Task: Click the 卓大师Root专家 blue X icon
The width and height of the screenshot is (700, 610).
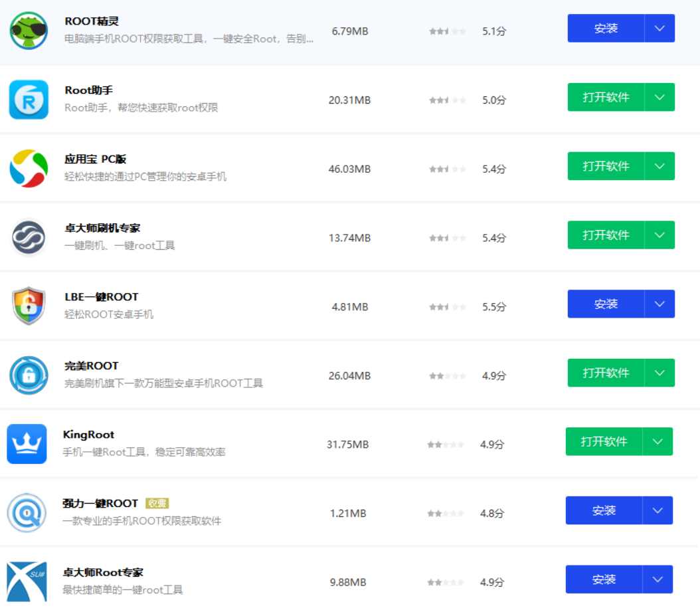Action: (27, 581)
